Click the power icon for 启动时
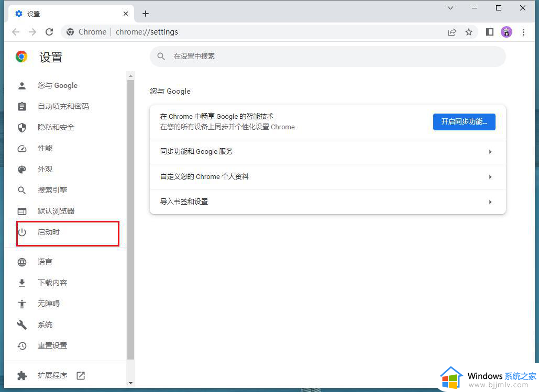The width and height of the screenshot is (539, 392). (22, 232)
